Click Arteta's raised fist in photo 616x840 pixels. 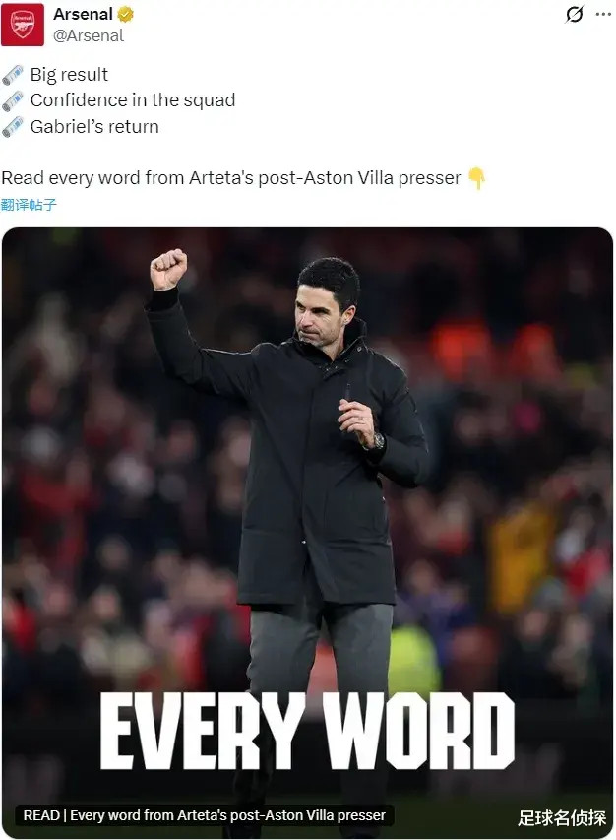click(168, 269)
